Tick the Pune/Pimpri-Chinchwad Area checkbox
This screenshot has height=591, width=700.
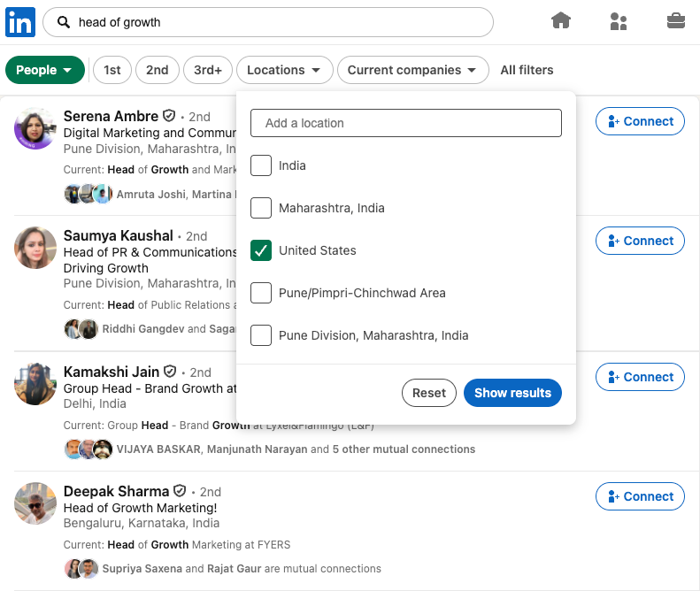(x=261, y=292)
